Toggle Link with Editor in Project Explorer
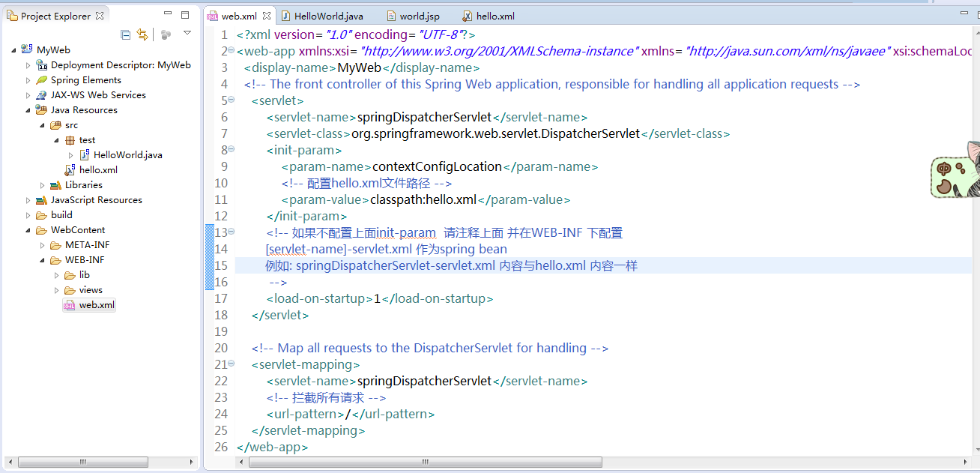Viewport: 980px width, 473px height. 142,34
